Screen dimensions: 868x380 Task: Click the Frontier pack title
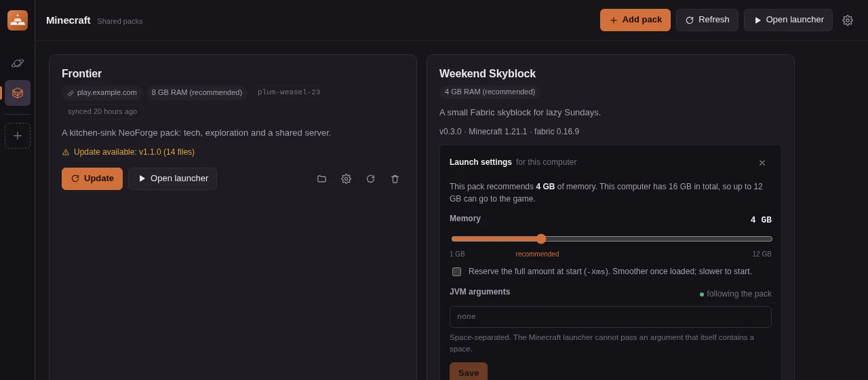coord(81,74)
